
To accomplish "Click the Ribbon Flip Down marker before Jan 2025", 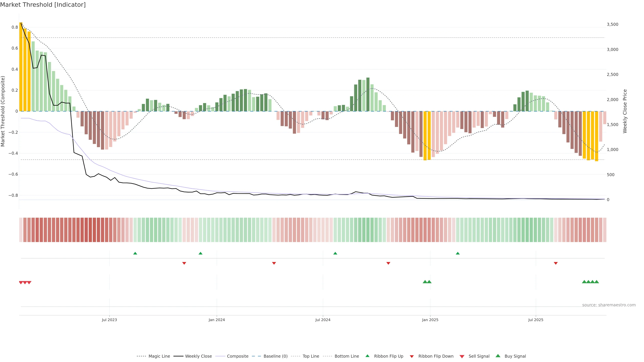I will (x=388, y=263).
